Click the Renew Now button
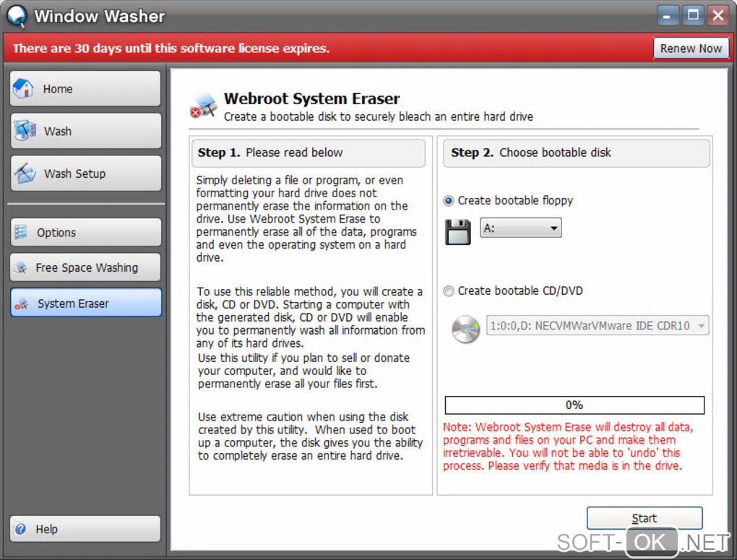 691,48
